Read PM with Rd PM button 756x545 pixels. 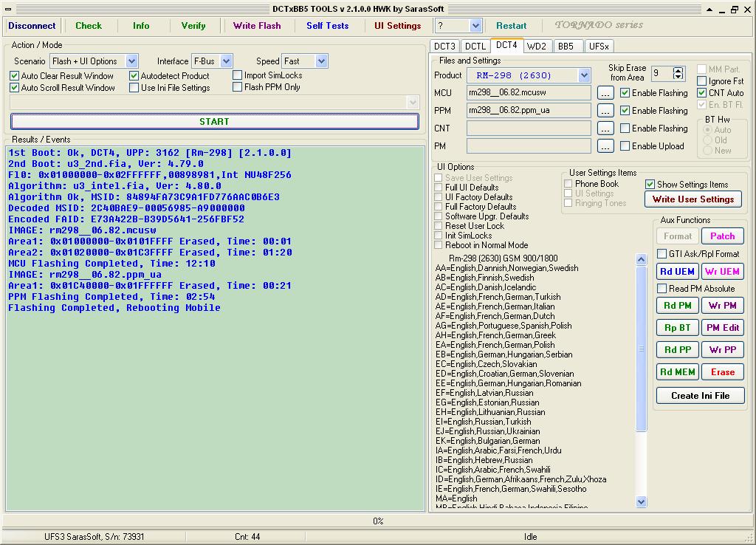point(677,305)
